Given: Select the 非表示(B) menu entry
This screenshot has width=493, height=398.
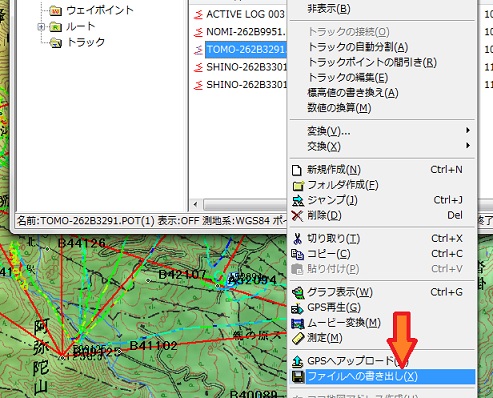Looking at the screenshot, I should coord(329,9).
